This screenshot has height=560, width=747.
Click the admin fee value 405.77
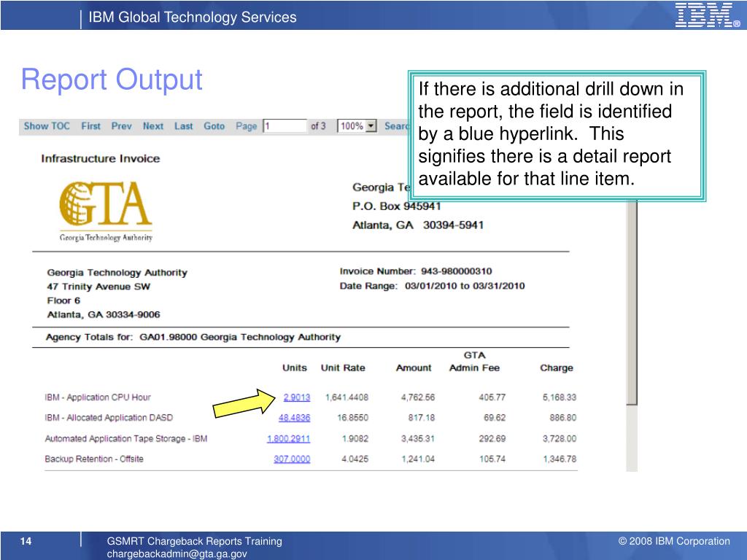pos(492,397)
